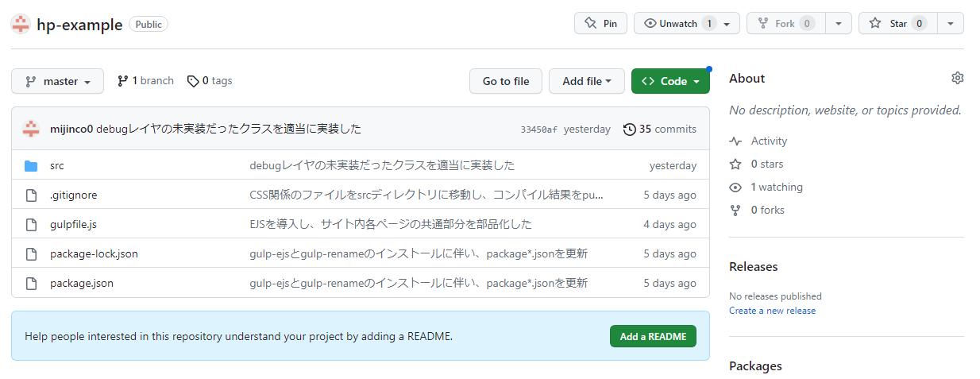
Task: Open the master branch dropdown
Action: pyautogui.click(x=57, y=81)
